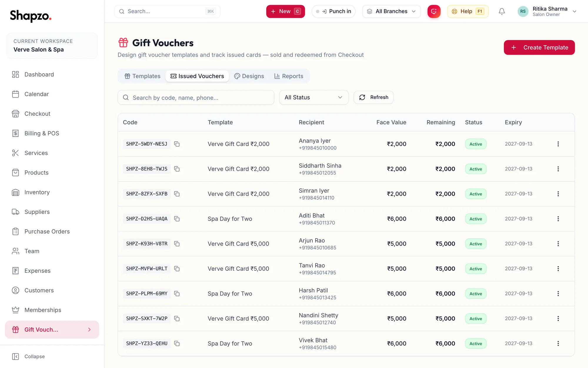
Task: Click the Punch in button
Action: [x=334, y=11]
